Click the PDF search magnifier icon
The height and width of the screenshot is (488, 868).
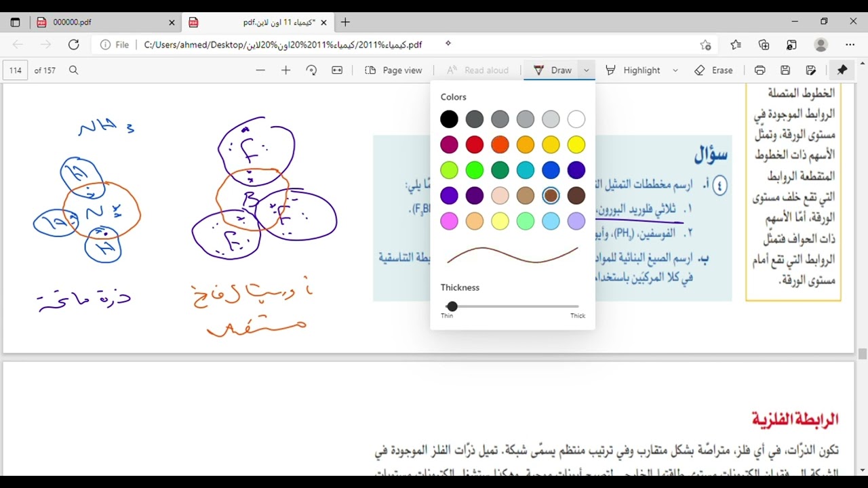[74, 70]
